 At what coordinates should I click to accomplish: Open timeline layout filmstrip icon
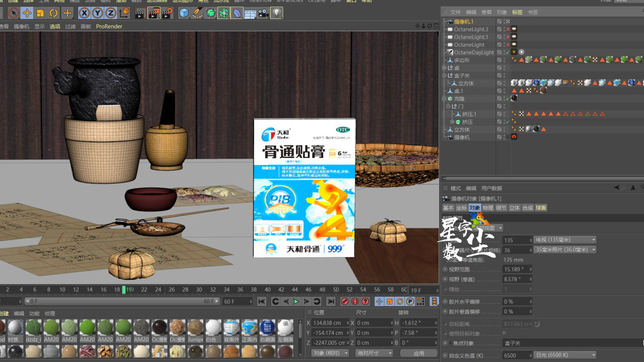[434, 302]
